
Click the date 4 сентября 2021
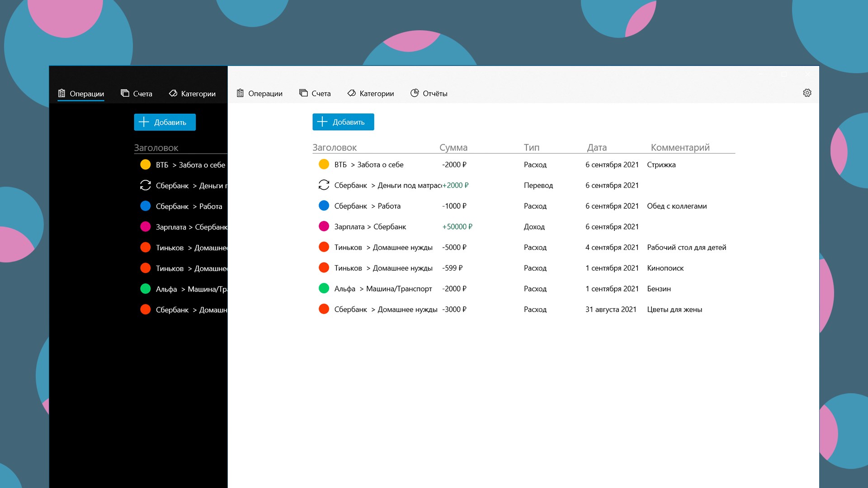pyautogui.click(x=612, y=247)
